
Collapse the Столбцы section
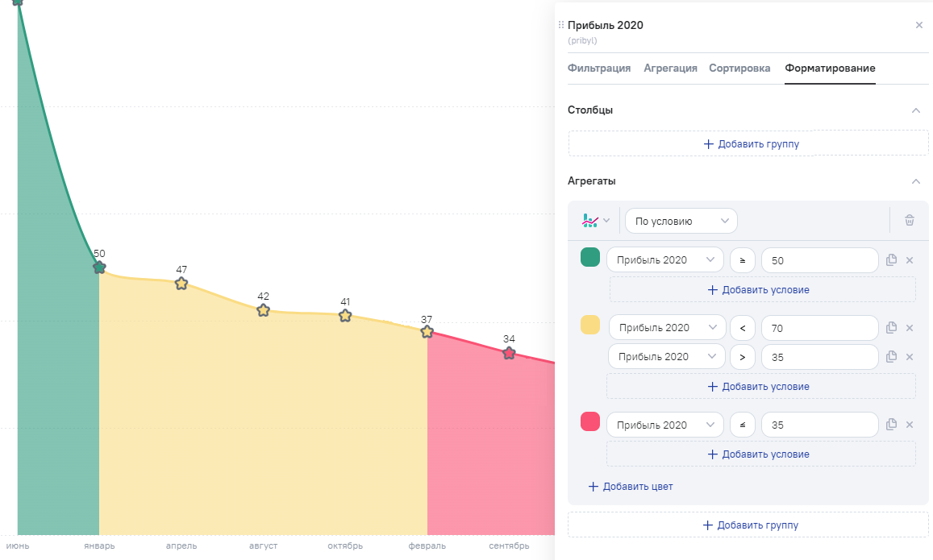click(915, 110)
